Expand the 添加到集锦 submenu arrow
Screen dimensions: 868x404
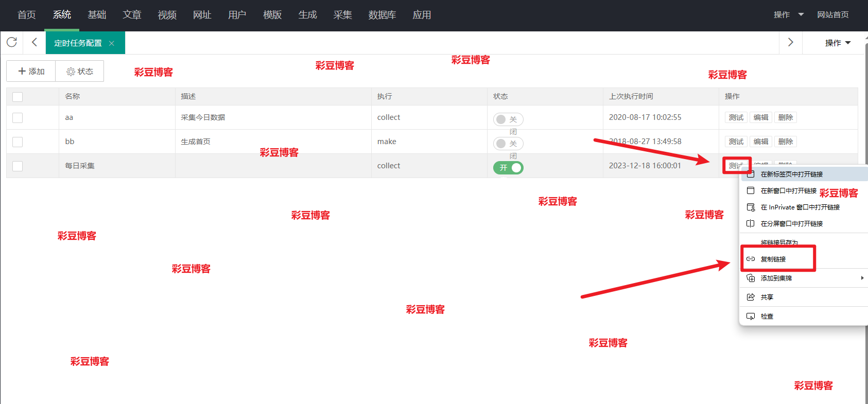[x=862, y=278]
